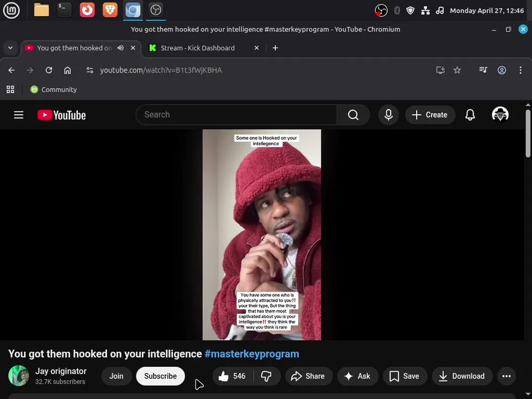The image size is (532, 399).
Task: Open the Chromium three-dot menu
Action: tap(520, 70)
